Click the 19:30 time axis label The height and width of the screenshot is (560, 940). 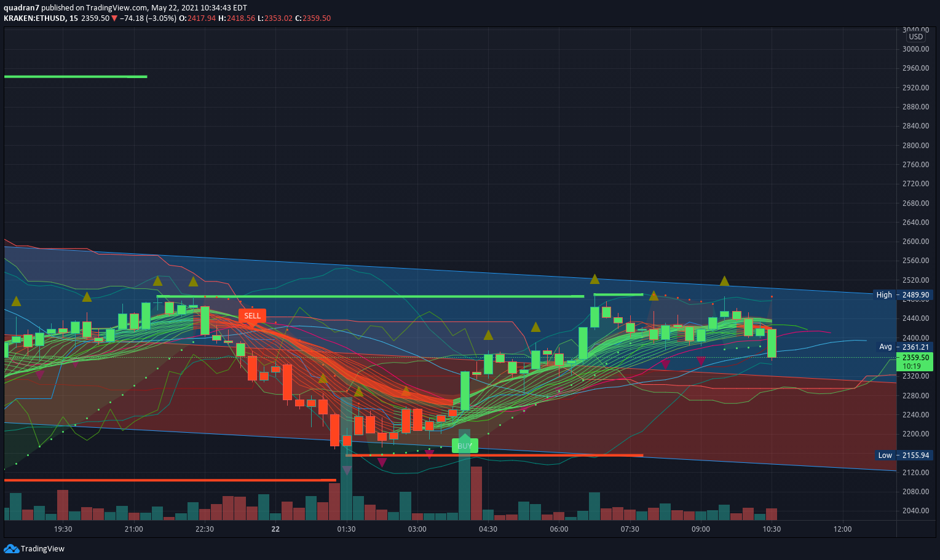[x=63, y=529]
